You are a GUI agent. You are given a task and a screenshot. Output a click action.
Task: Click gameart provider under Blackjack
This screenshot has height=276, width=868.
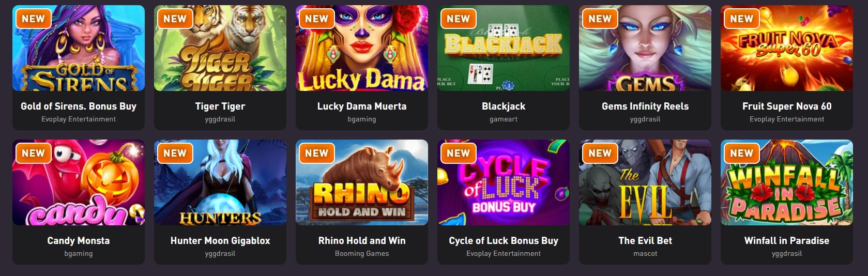click(504, 119)
